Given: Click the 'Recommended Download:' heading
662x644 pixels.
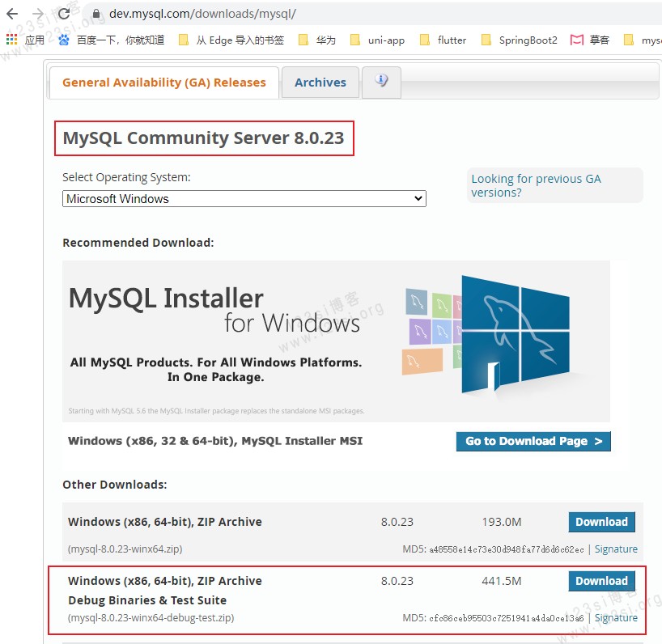Looking at the screenshot, I should tap(138, 243).
